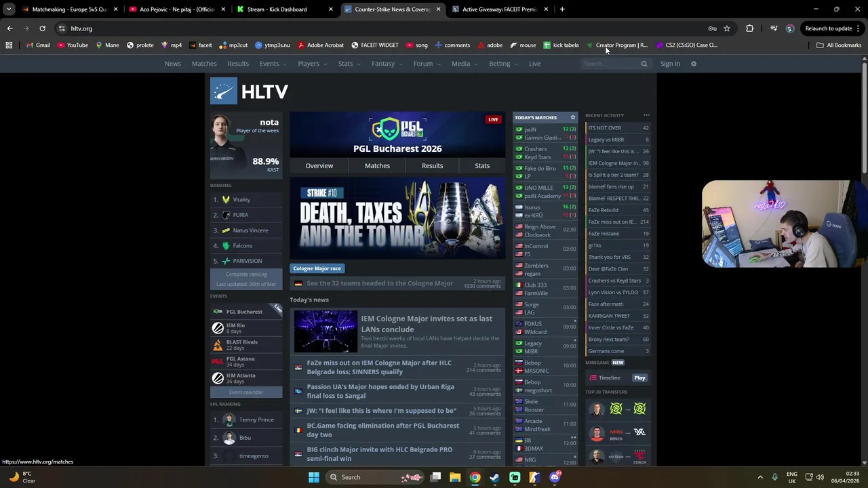Open the ITS NOT OVER forum thread
The height and width of the screenshot is (488, 868).
pyautogui.click(x=618, y=127)
